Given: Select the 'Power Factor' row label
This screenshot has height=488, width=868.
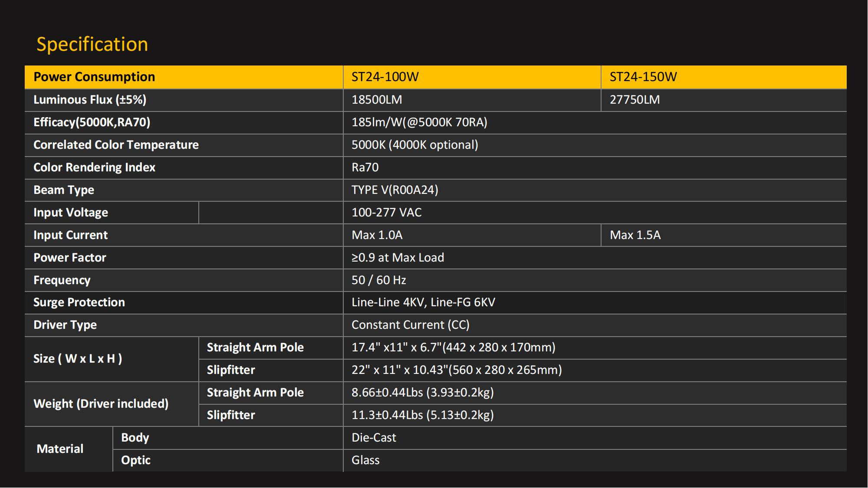Looking at the screenshot, I should [x=70, y=258].
